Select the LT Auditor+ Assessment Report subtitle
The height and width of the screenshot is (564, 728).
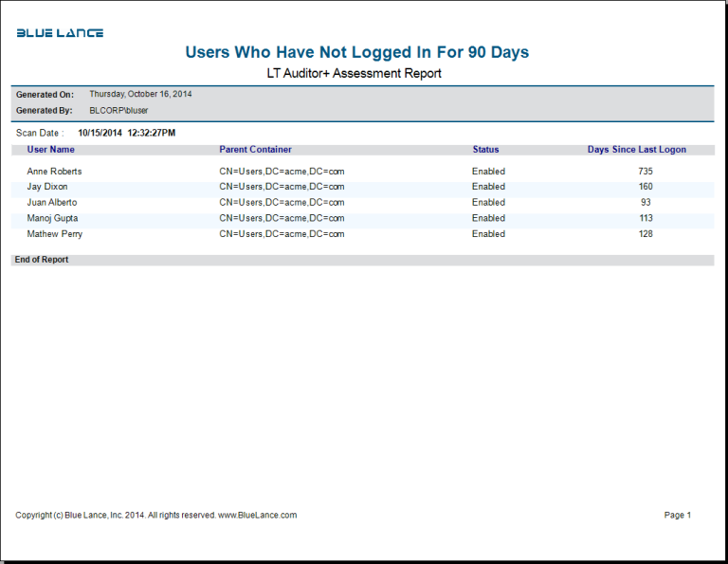(x=355, y=73)
